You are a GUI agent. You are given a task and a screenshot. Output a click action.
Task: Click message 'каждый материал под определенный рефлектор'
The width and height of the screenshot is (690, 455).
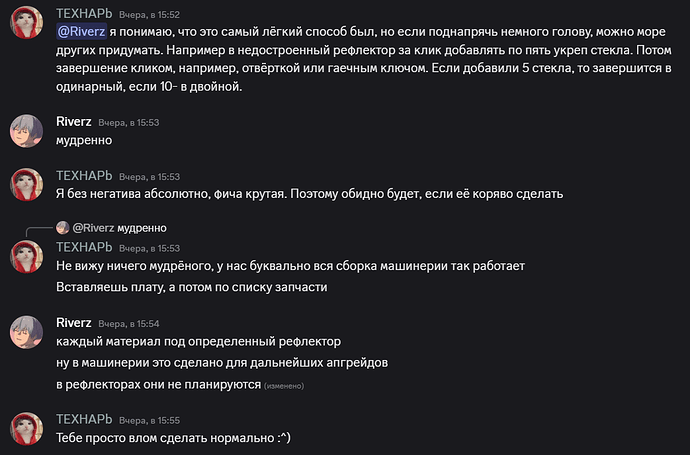coord(198,342)
